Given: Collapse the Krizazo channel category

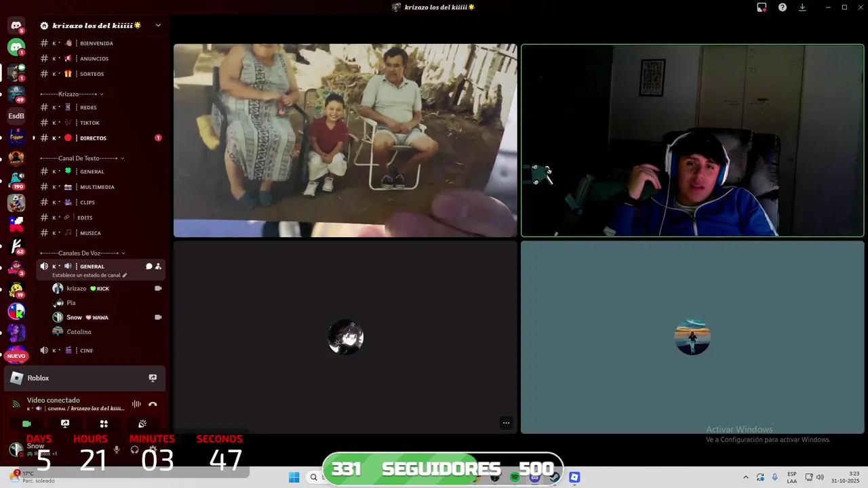Looking at the screenshot, I should click(x=71, y=94).
